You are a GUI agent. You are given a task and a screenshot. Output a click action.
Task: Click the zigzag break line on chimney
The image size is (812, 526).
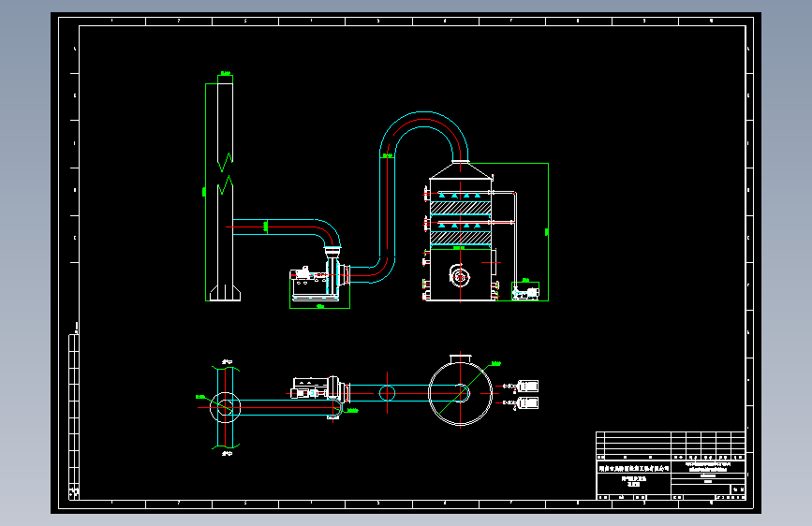[x=225, y=174]
